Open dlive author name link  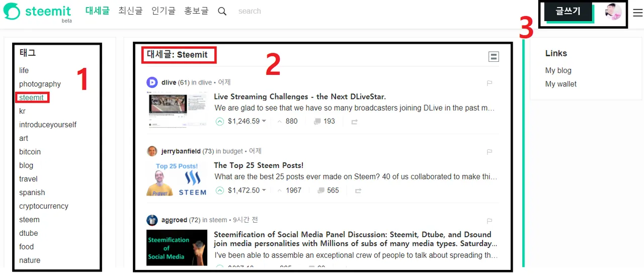[x=169, y=82]
